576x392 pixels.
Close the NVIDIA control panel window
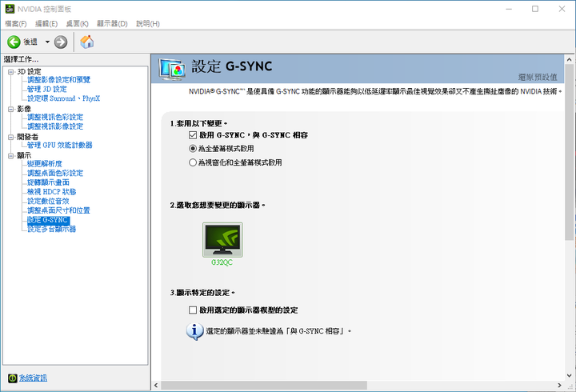click(x=562, y=9)
